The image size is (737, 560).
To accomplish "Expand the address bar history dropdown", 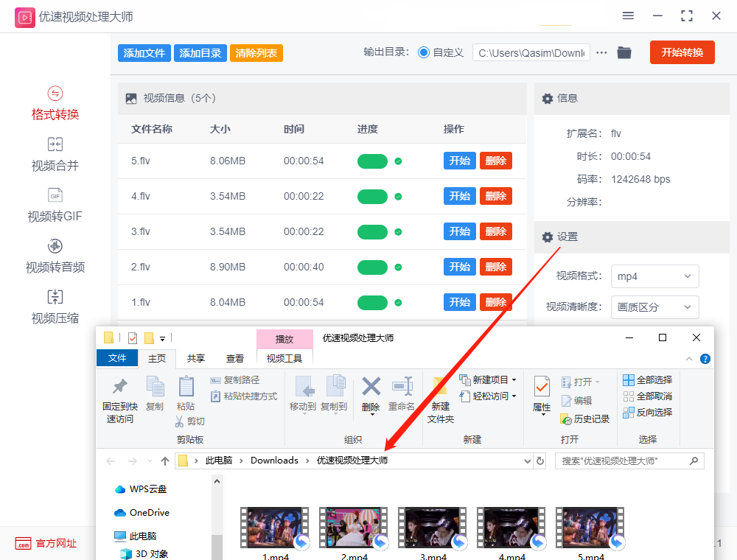I will pos(528,461).
